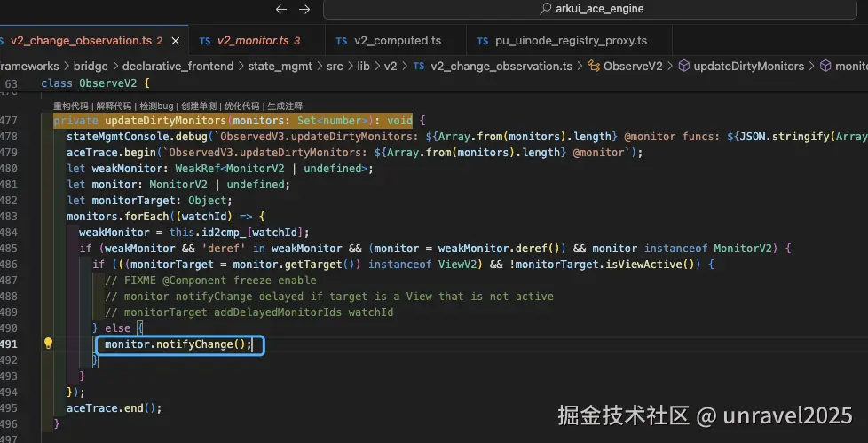Click the 创建单测 code lens action

click(x=199, y=107)
